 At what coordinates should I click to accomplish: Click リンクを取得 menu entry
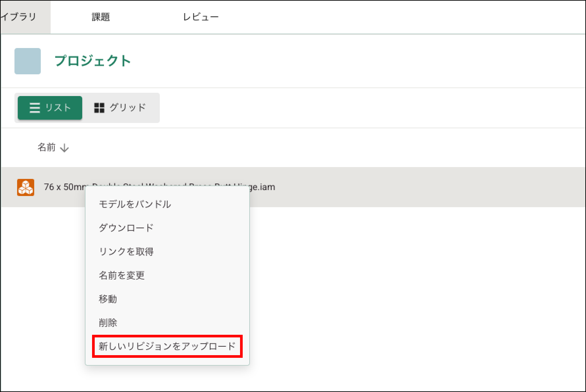[126, 252]
